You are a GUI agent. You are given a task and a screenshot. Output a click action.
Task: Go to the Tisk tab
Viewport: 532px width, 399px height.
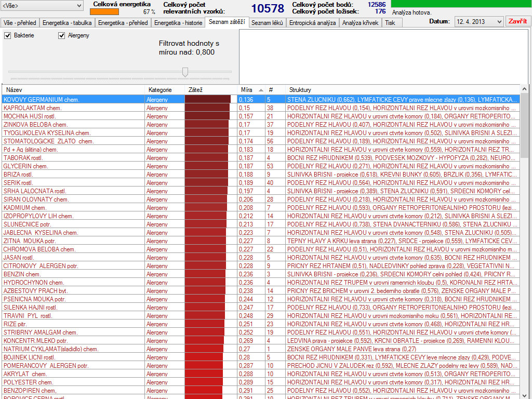pos(390,23)
